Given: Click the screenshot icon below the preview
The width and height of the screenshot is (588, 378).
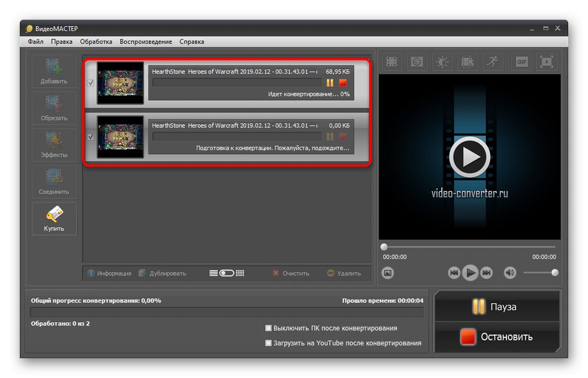Looking at the screenshot, I should [x=387, y=273].
